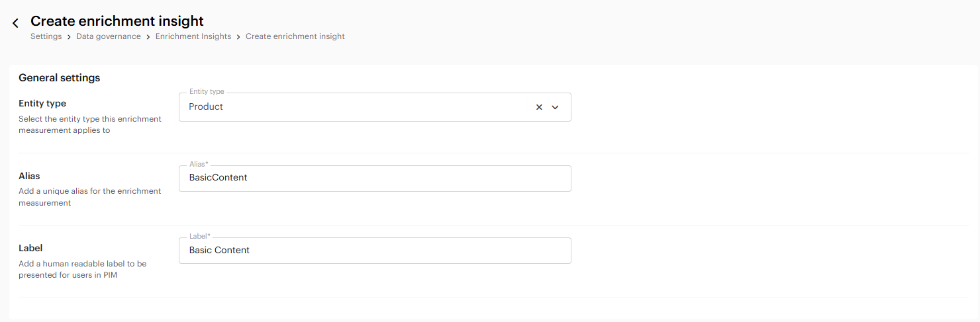The image size is (980, 322).
Task: Click the bold Alias row heading
Action: pyautogui.click(x=29, y=177)
